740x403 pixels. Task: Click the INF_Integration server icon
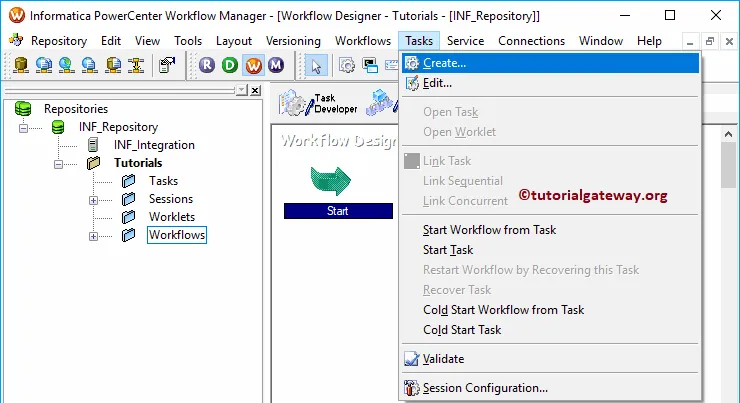93,145
